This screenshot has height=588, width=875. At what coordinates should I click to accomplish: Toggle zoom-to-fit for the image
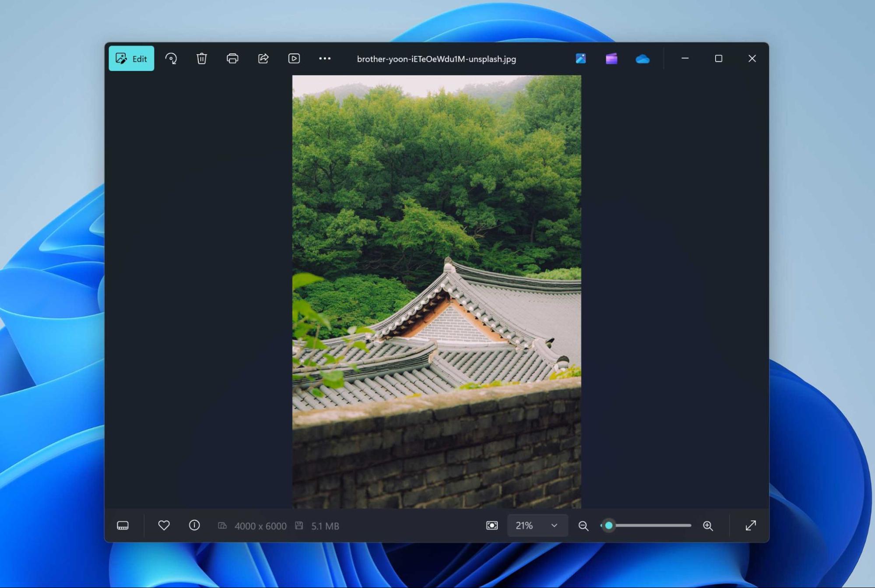coord(492,525)
